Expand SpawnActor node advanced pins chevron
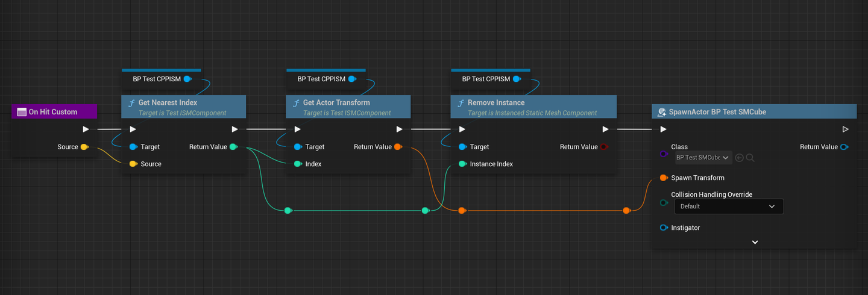The width and height of the screenshot is (868, 295). click(755, 242)
